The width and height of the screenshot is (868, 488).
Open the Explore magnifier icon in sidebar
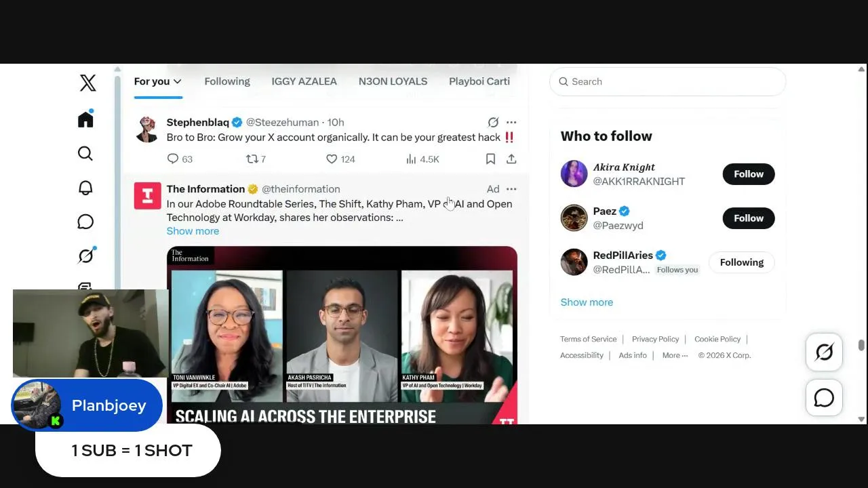(85, 153)
